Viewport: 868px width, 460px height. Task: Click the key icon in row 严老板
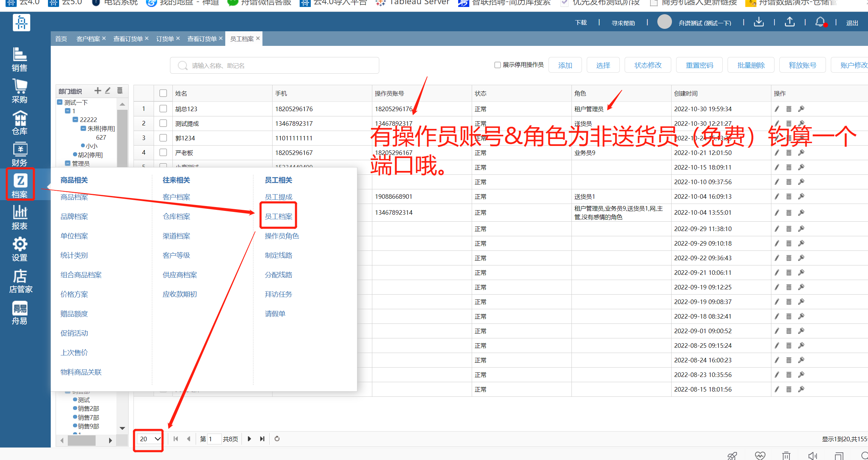tap(801, 153)
